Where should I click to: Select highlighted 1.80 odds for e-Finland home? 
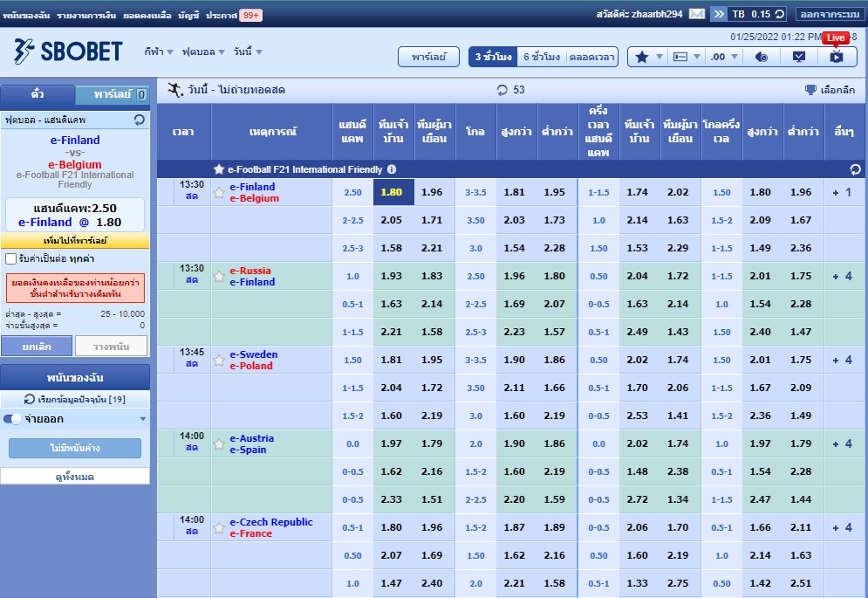point(393,192)
